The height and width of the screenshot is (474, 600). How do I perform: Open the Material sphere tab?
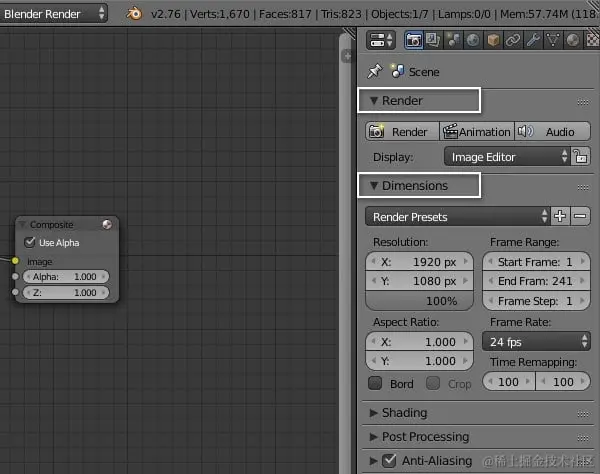pyautogui.click(x=572, y=40)
